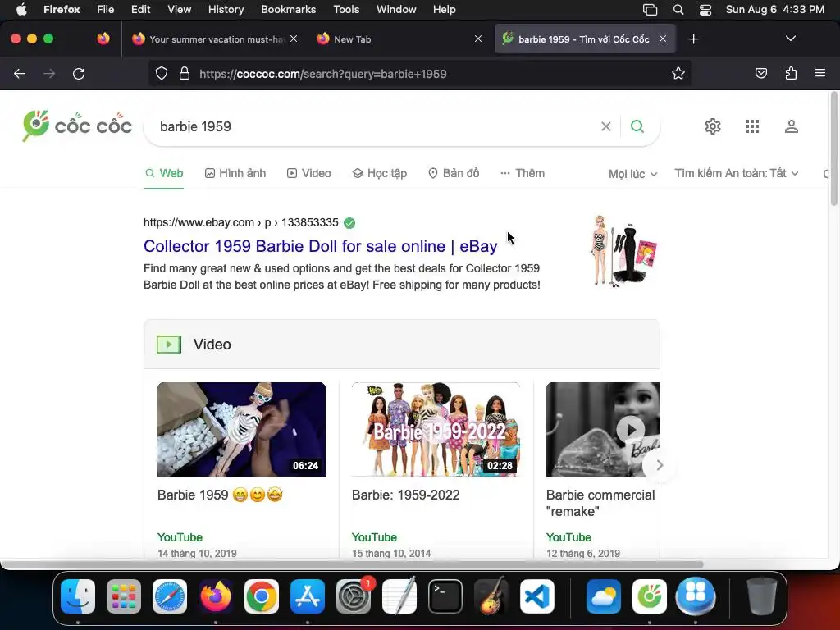Open tracking protection shield icon

tap(162, 73)
